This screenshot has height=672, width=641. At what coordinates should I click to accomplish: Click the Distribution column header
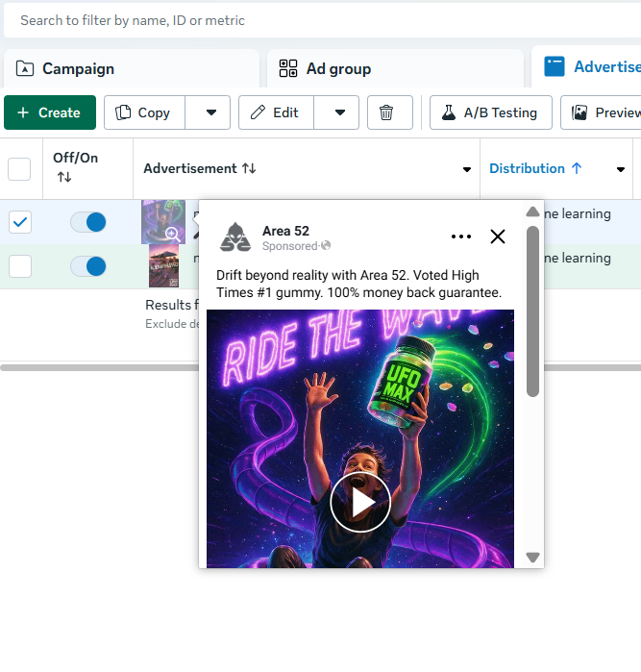point(556,169)
